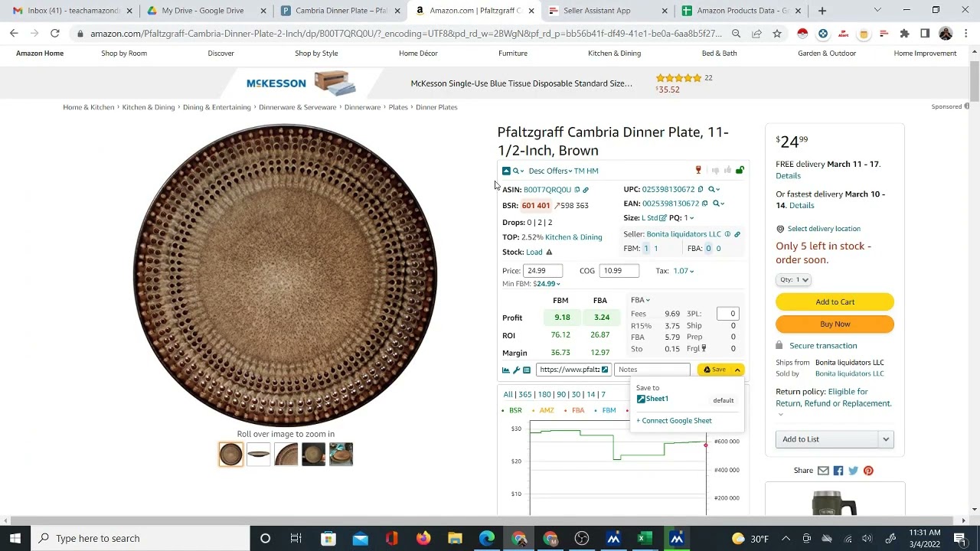Expand the EAN search dropdown
This screenshot has width=980, height=551.
pyautogui.click(x=719, y=204)
